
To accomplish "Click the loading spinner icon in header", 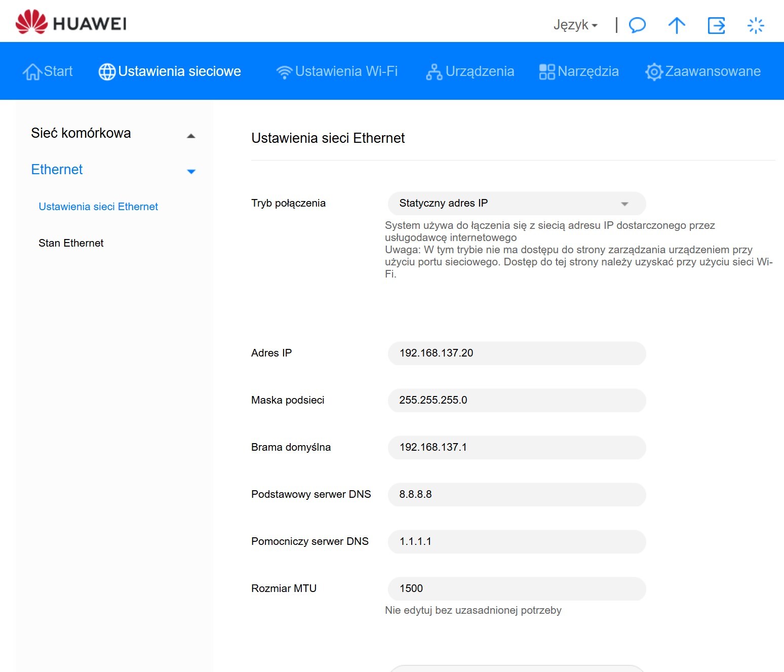I will 755,25.
